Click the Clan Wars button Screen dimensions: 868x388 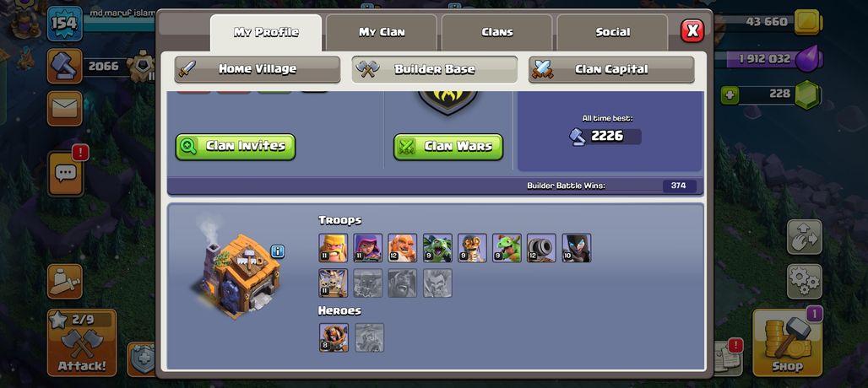(448, 147)
